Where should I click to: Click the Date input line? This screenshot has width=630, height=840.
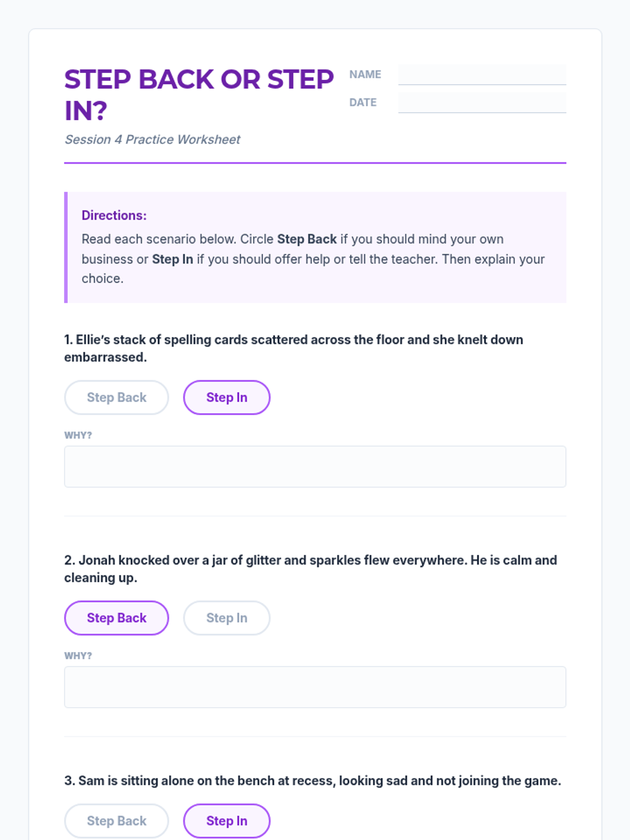pyautogui.click(x=482, y=102)
